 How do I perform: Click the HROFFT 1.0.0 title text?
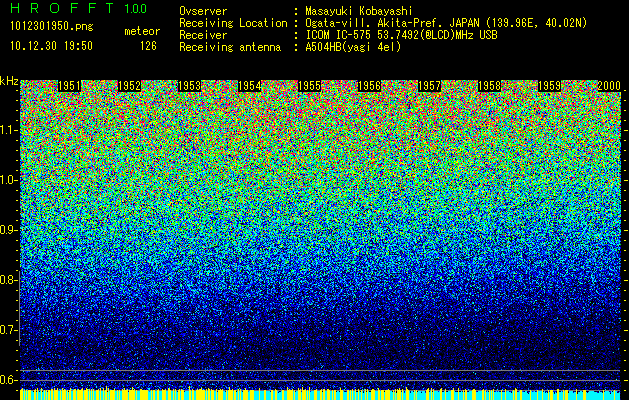click(x=79, y=8)
